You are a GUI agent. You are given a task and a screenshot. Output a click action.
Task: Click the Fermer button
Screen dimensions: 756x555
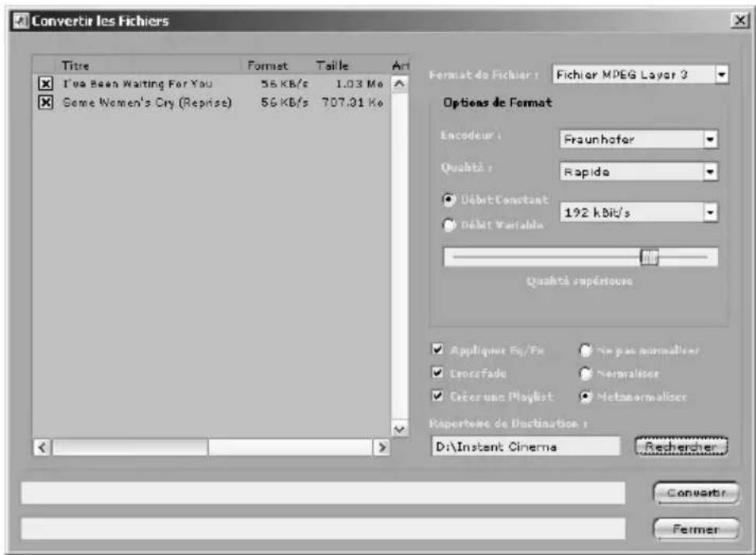point(696,529)
